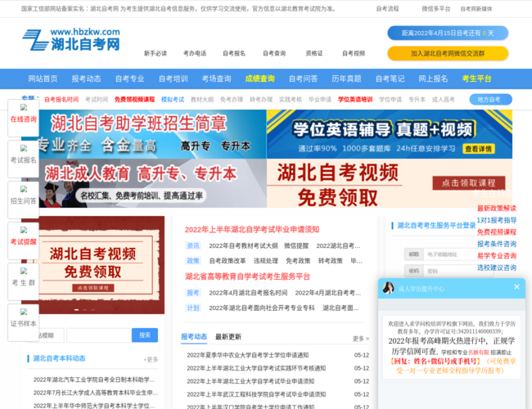532x409 pixels.
Task: Open 考办电话 header link
Action: pos(195,53)
